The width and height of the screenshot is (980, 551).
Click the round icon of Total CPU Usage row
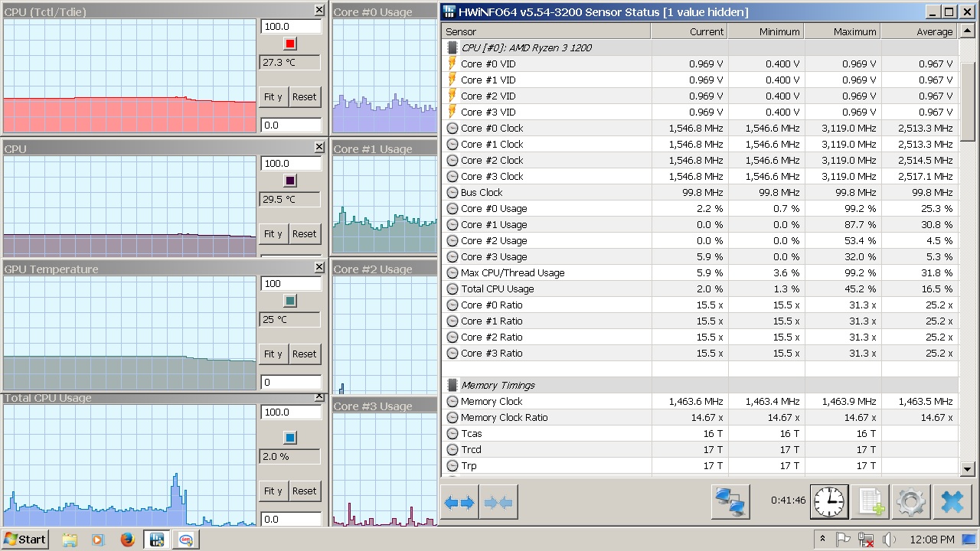452,289
